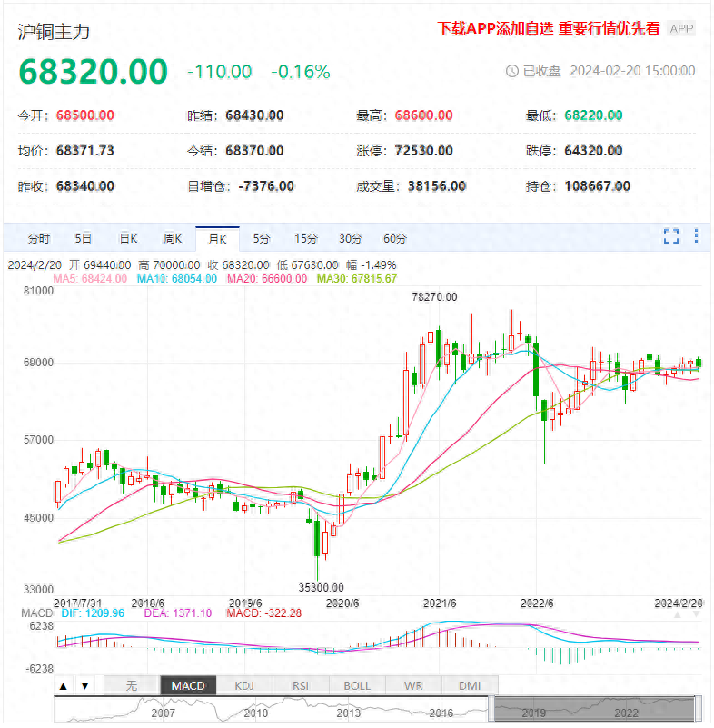The height and width of the screenshot is (728, 714).
Task: Click the up arrow below the chart
Action: click(64, 686)
